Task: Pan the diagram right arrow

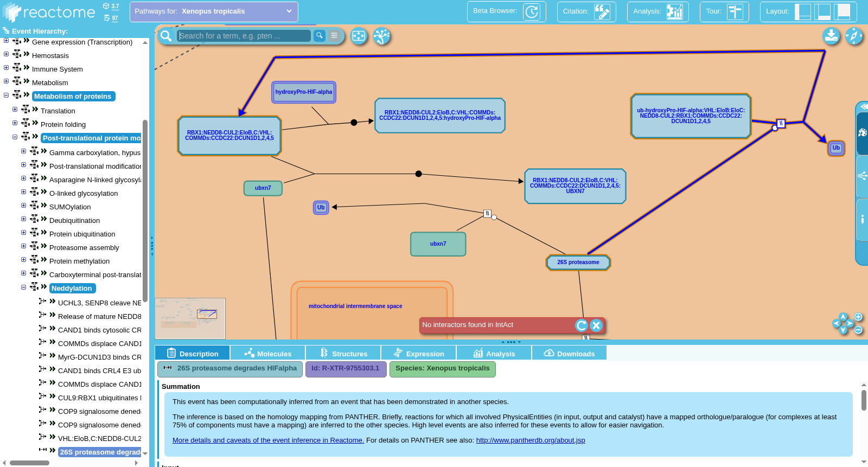Action: click(x=850, y=323)
